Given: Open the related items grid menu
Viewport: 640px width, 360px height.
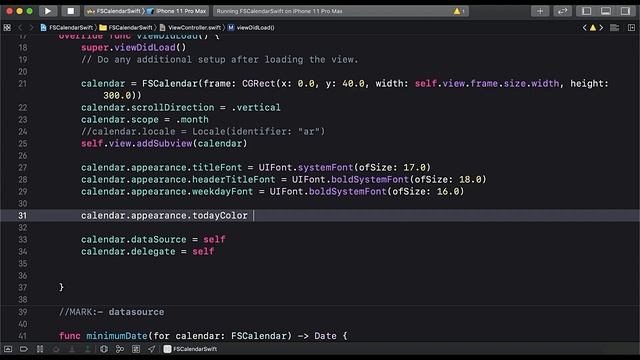Looking at the screenshot, I should coord(7,28).
